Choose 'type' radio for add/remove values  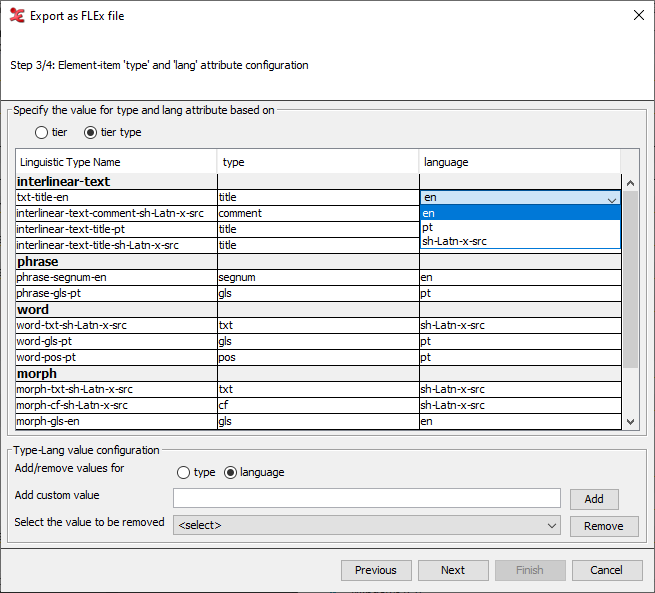click(183, 472)
